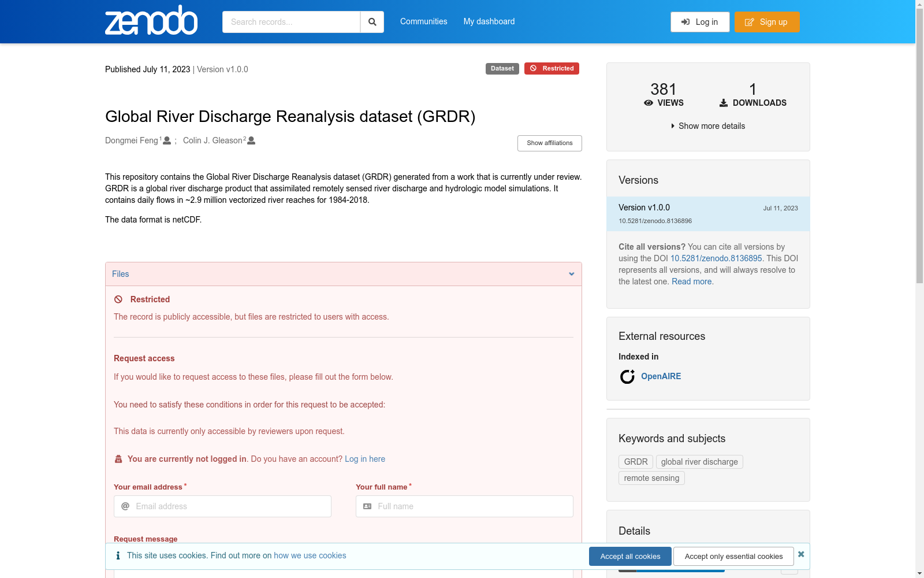
Task: Click the GRDR keyword tag
Action: [636, 462]
